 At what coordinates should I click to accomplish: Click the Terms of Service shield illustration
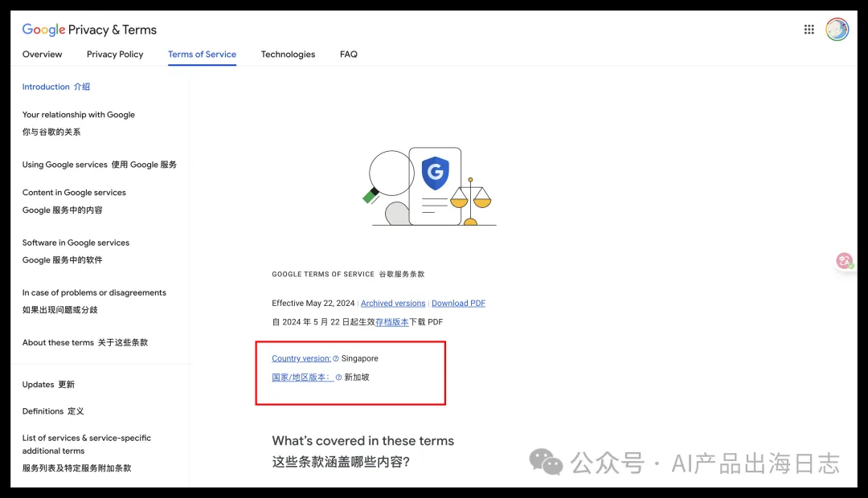[x=435, y=173]
